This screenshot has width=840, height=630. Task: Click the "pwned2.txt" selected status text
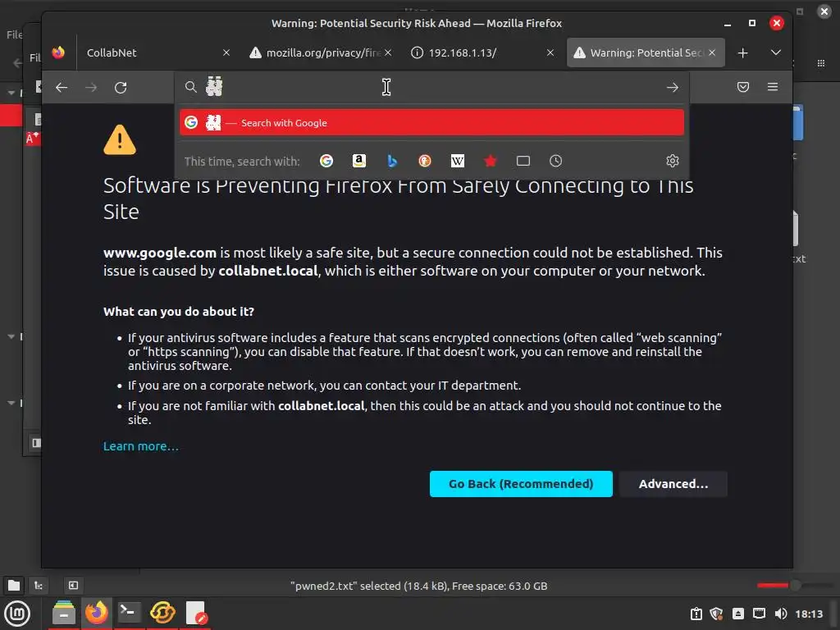pos(419,586)
